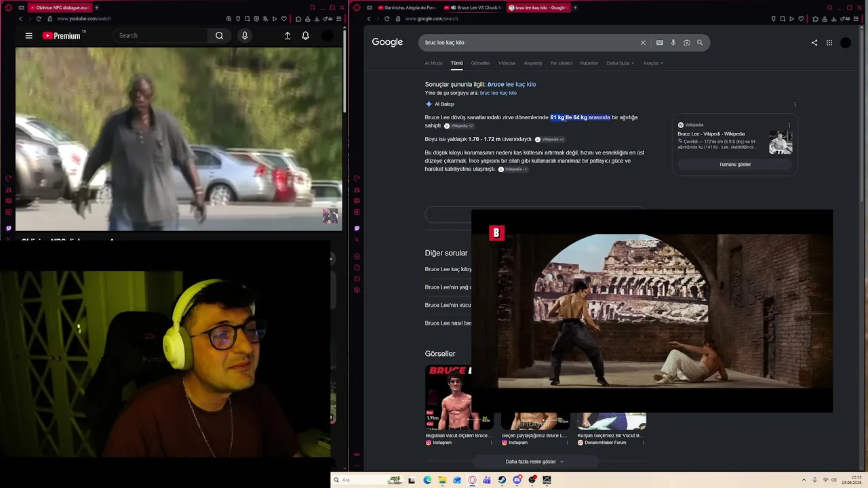Open File Explorer from the taskbar
Viewport: 868px width, 488px height.
pyautogui.click(x=442, y=480)
